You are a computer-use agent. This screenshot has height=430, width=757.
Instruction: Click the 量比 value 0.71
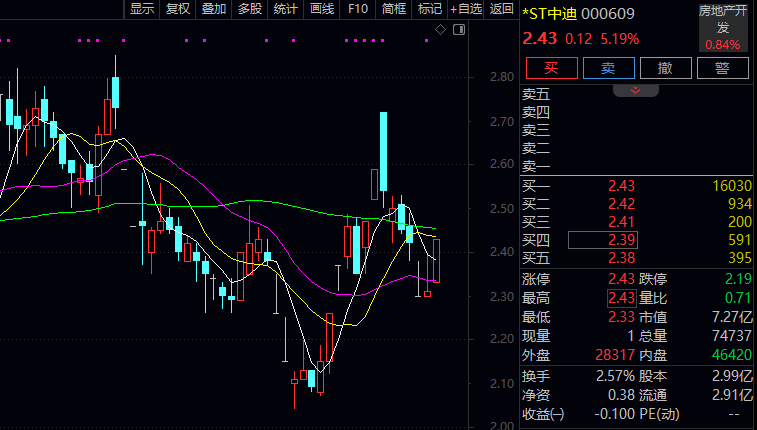pos(738,298)
